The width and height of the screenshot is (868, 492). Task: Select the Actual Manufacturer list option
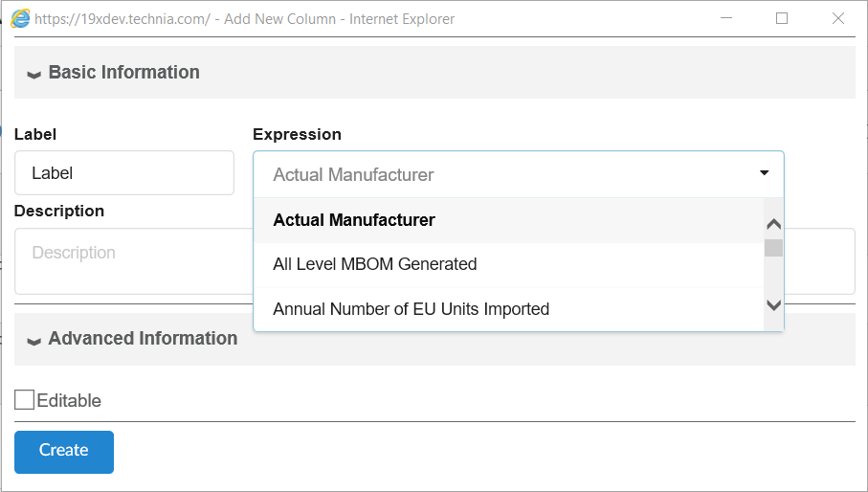pos(354,220)
